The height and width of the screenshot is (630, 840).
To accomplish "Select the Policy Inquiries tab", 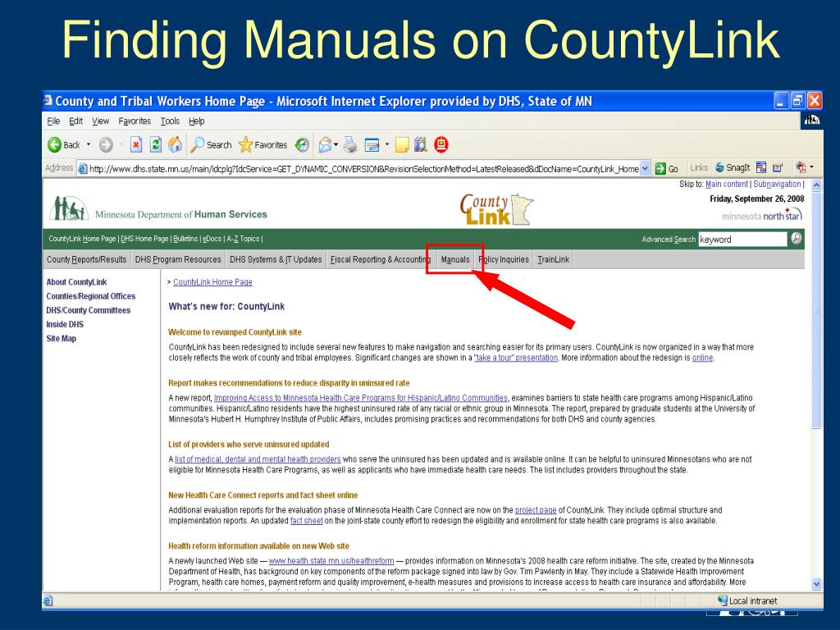I will click(504, 259).
